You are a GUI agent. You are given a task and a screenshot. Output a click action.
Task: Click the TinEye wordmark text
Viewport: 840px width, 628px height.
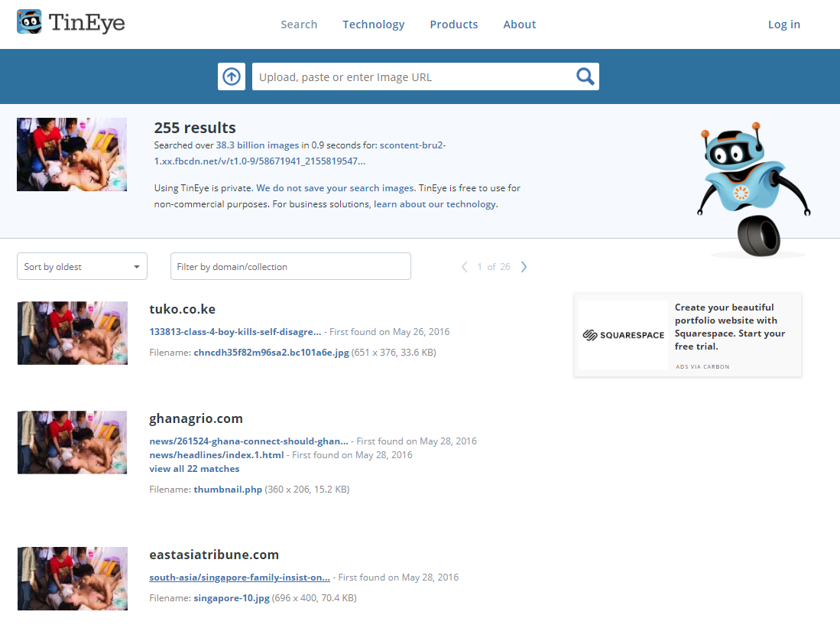(x=87, y=23)
